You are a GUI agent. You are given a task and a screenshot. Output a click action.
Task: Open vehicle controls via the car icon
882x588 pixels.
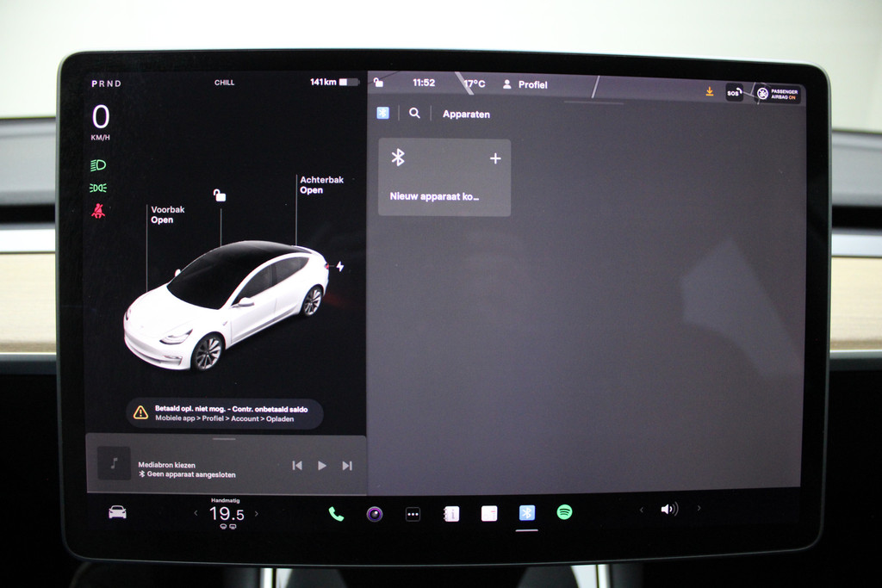tap(117, 512)
